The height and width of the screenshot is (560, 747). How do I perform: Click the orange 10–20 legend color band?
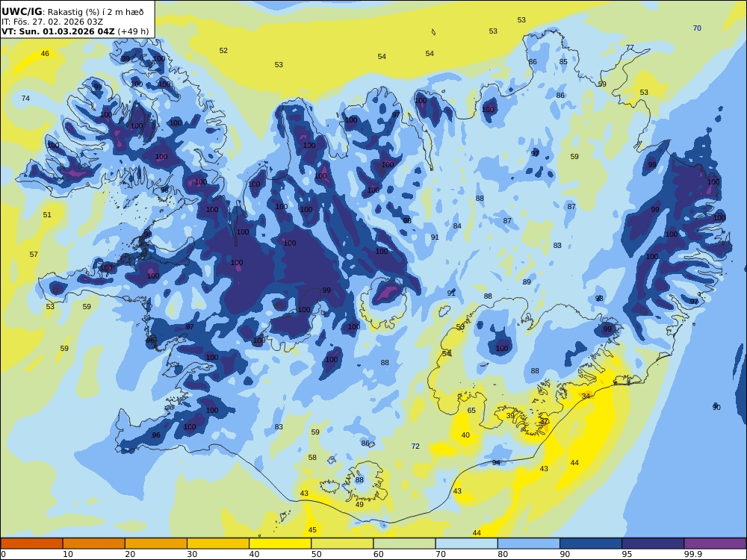pos(94,544)
